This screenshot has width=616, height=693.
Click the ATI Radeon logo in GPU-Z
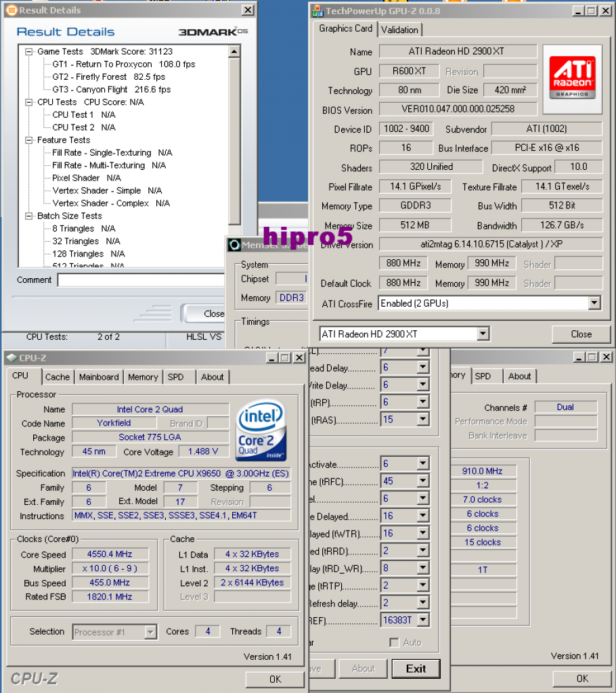(572, 79)
